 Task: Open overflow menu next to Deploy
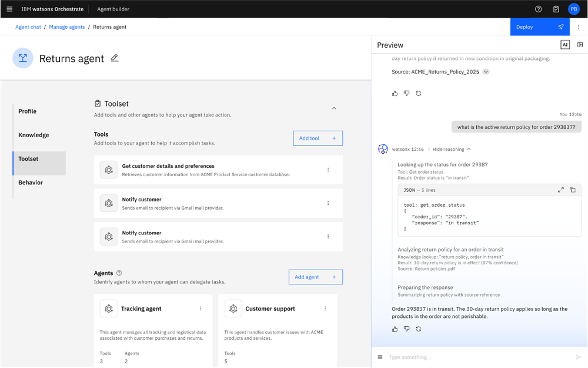[x=579, y=27]
